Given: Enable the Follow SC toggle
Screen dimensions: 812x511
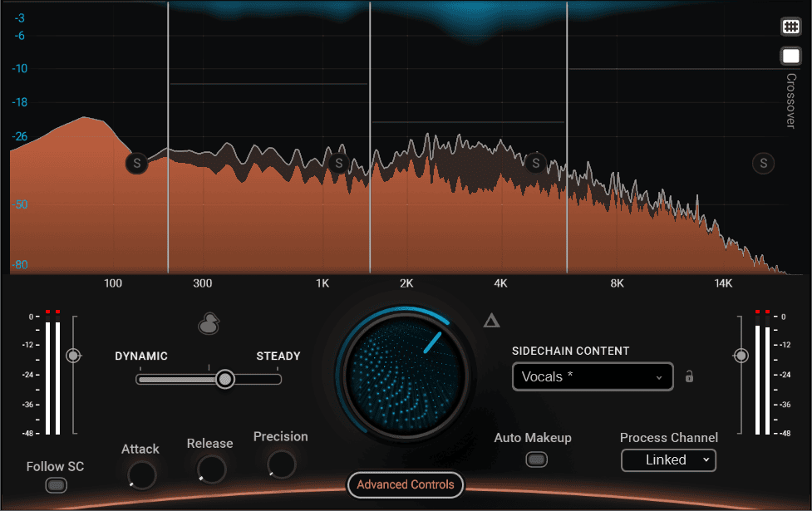Looking at the screenshot, I should 56,484.
